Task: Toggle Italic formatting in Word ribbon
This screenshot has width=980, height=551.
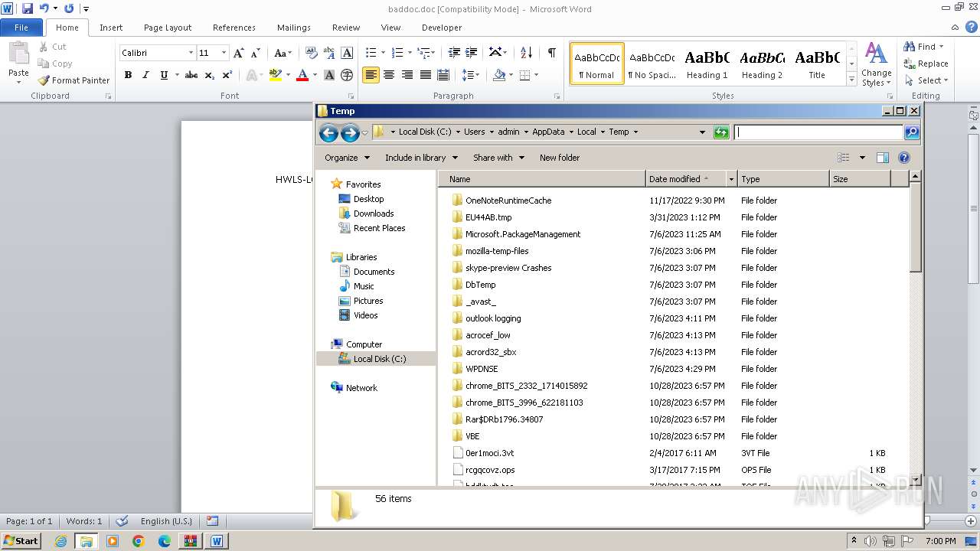Action: tap(145, 75)
